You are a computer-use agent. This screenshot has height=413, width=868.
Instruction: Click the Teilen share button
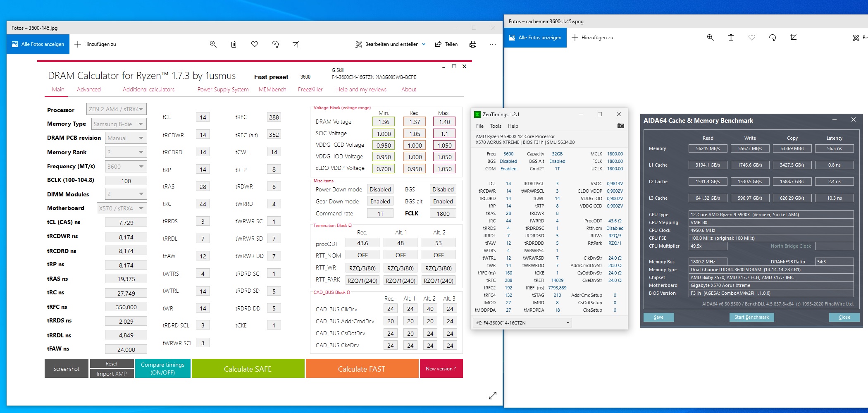[446, 44]
